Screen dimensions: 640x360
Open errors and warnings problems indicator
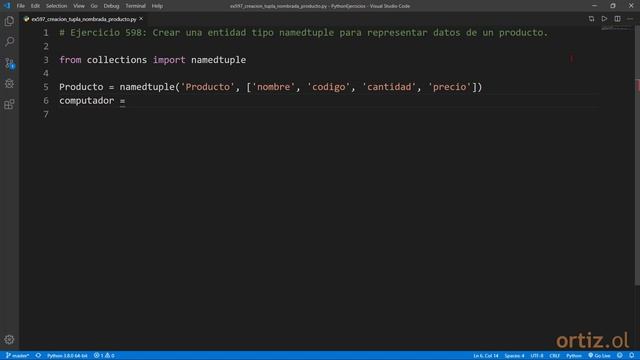104,356
